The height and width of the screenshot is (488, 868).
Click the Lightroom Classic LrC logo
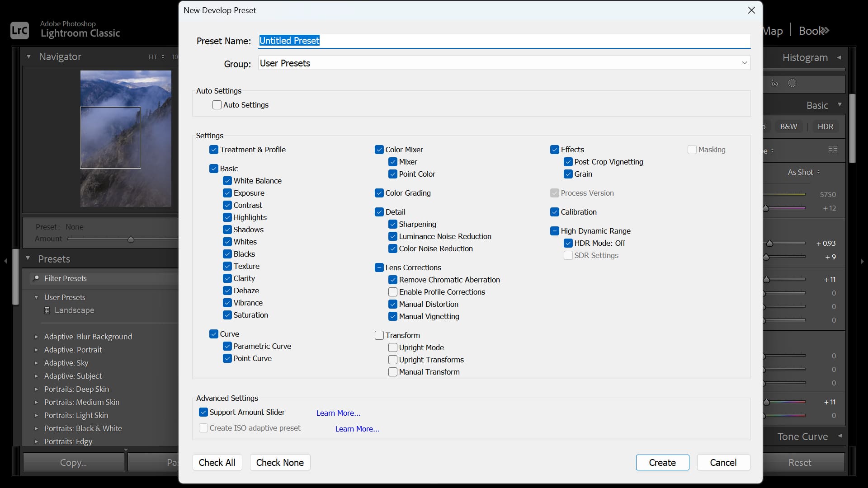19,30
